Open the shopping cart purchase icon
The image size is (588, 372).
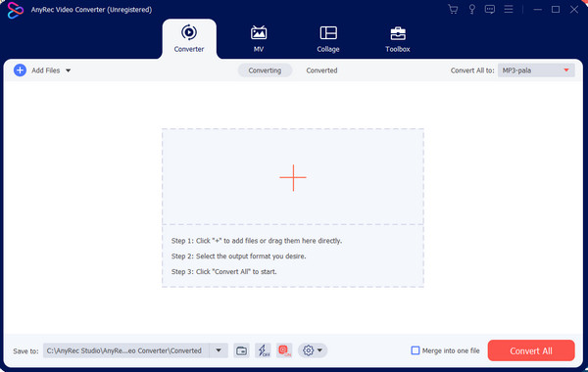coord(453,9)
